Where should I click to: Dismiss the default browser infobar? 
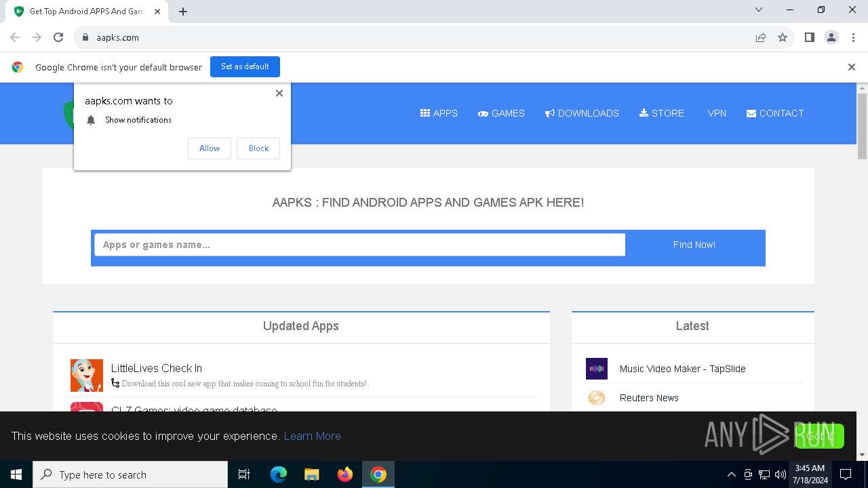852,67
